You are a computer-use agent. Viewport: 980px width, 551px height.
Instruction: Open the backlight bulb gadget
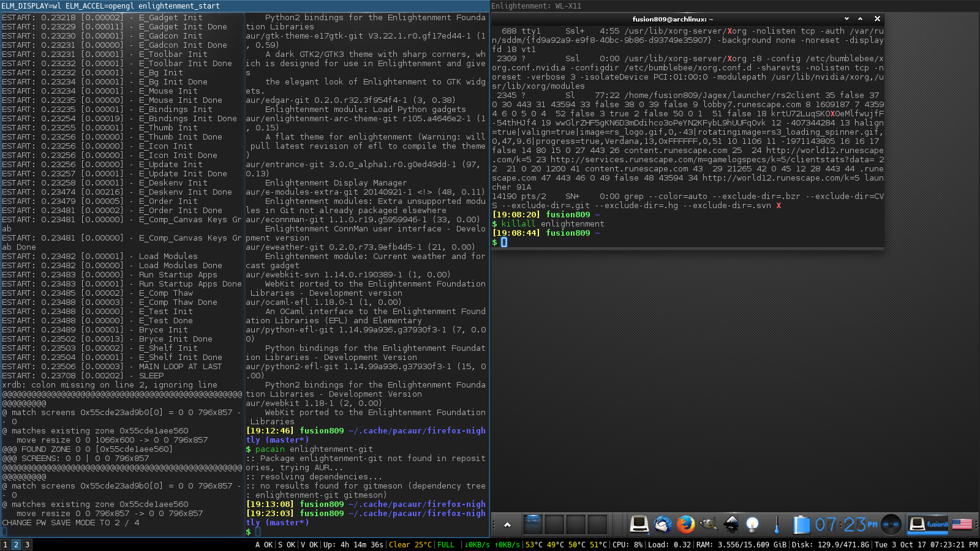point(753,525)
